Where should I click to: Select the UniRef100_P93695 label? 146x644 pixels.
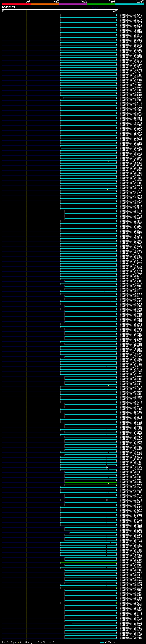pos(131,37)
